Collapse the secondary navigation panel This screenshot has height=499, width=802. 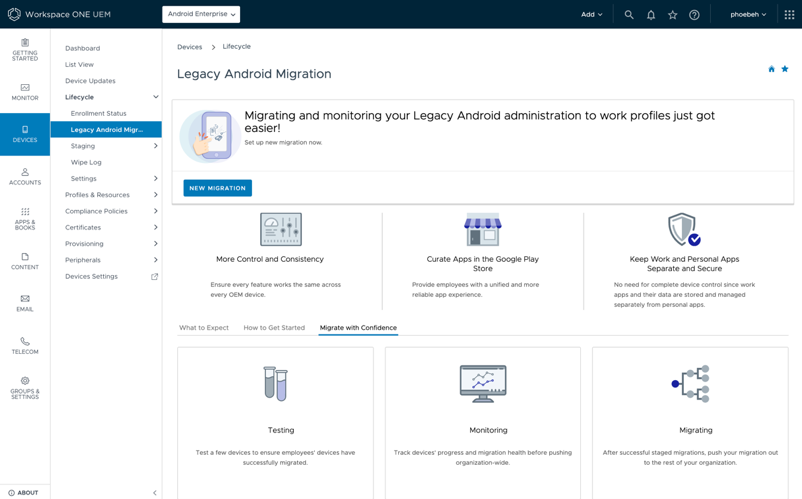(154, 492)
